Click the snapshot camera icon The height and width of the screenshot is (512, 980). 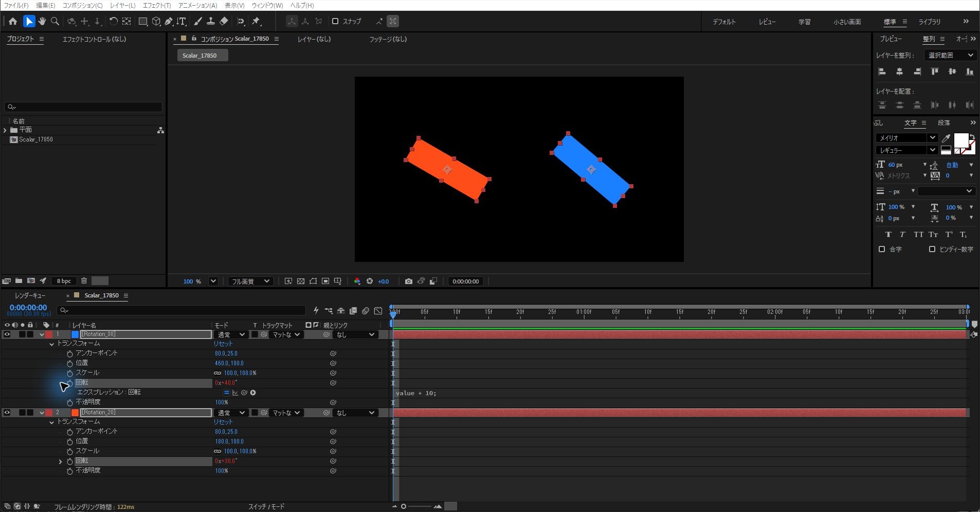[408, 281]
